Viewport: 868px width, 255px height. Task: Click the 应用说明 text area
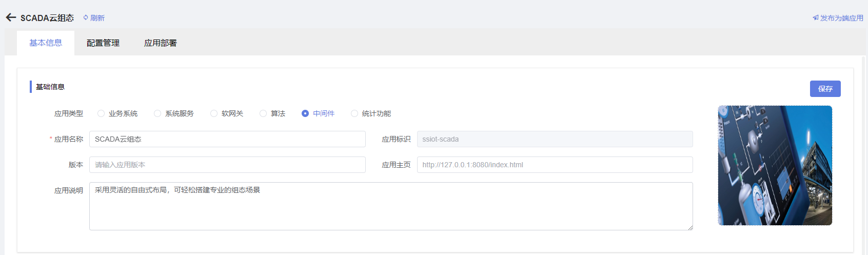[x=391, y=206]
